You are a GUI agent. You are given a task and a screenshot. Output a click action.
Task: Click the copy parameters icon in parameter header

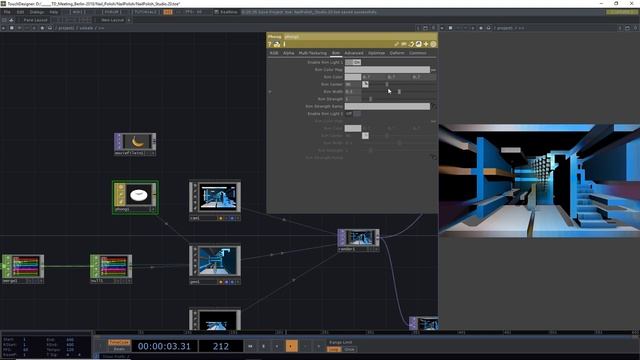pyautogui.click(x=411, y=44)
